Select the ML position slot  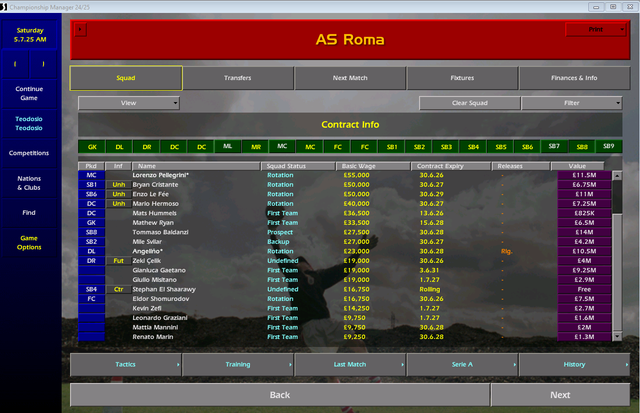tap(228, 146)
